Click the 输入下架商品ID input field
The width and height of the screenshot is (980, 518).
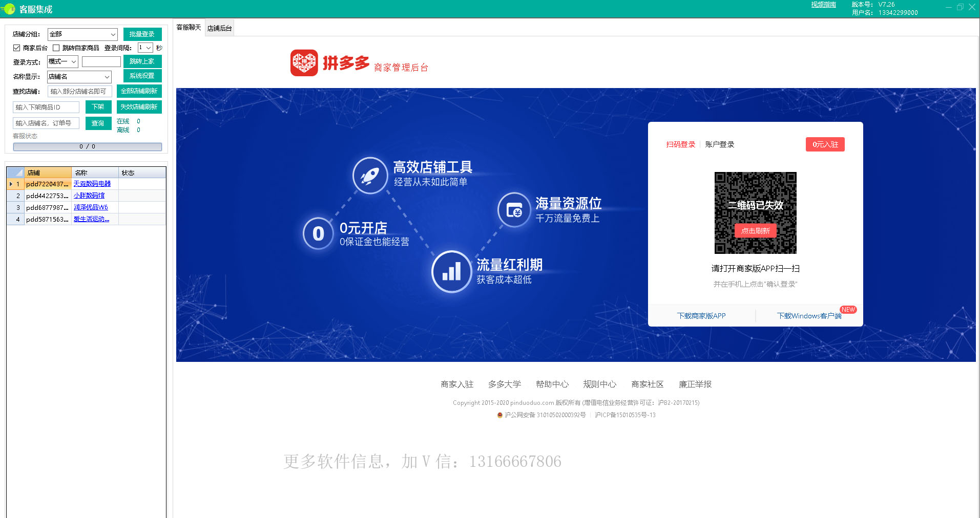pyautogui.click(x=46, y=107)
